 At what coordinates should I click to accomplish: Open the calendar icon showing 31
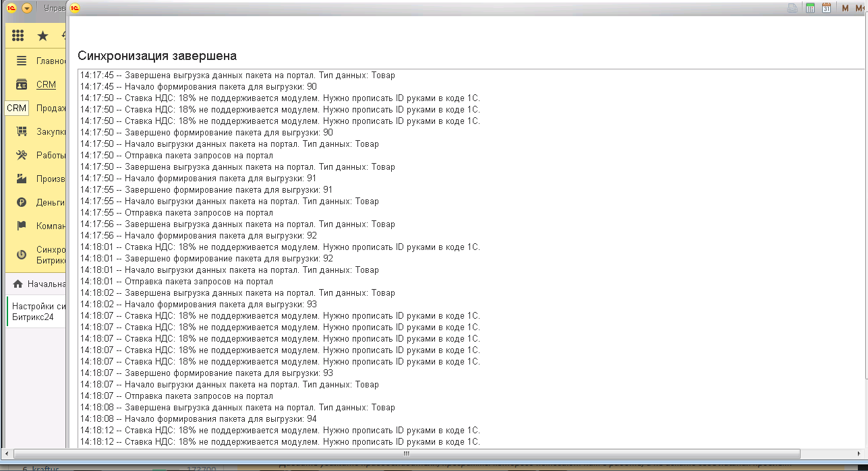pos(826,8)
